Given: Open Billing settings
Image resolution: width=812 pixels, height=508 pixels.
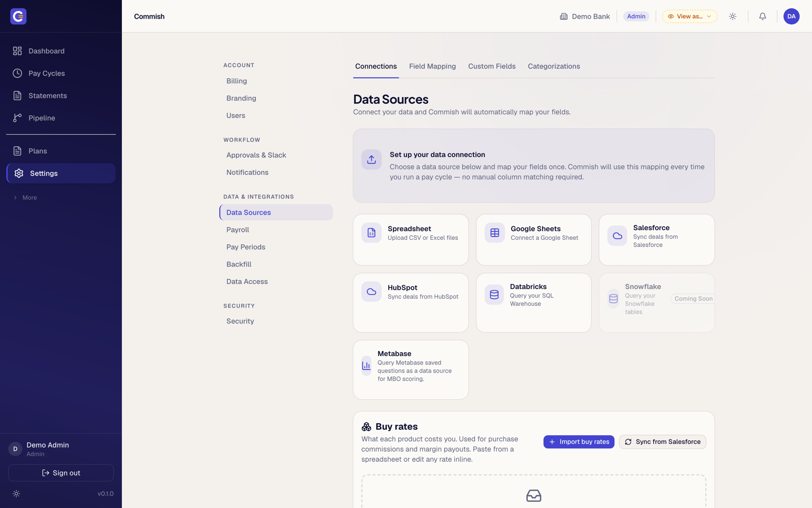Looking at the screenshot, I should 276,81.
